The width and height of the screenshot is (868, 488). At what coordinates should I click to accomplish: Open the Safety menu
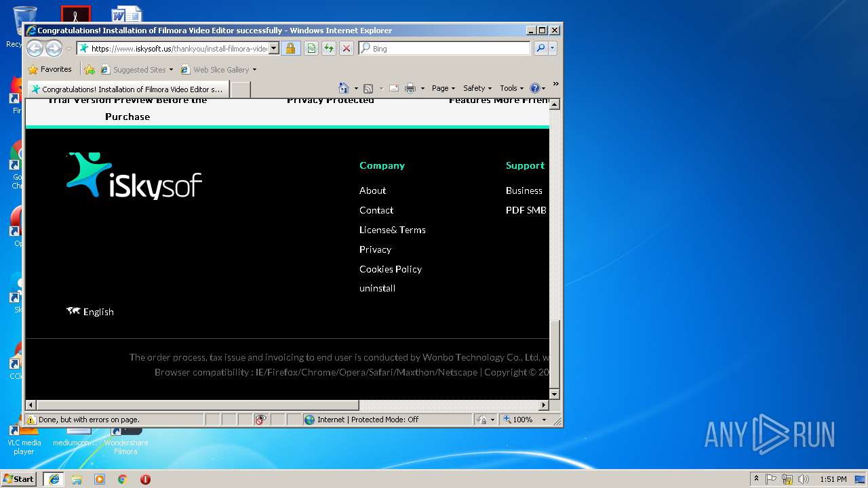[477, 88]
